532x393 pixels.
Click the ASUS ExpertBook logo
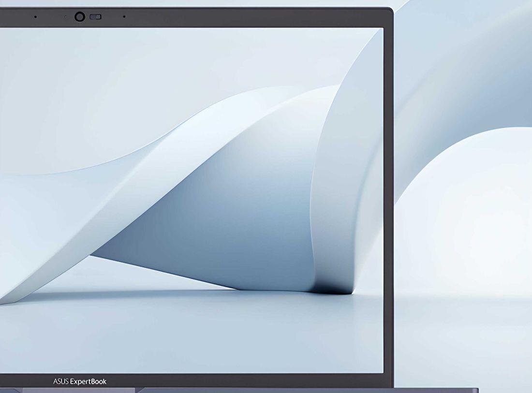coord(80,381)
